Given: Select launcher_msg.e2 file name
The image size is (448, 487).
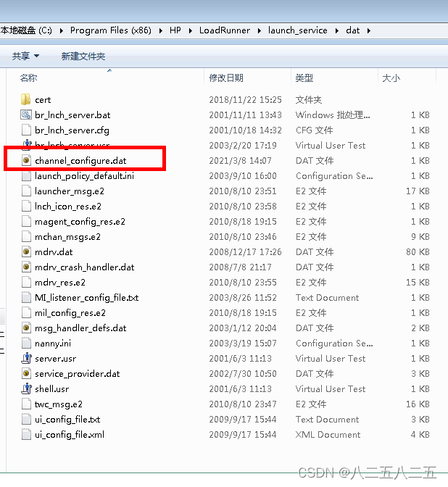Looking at the screenshot, I should (69, 191).
